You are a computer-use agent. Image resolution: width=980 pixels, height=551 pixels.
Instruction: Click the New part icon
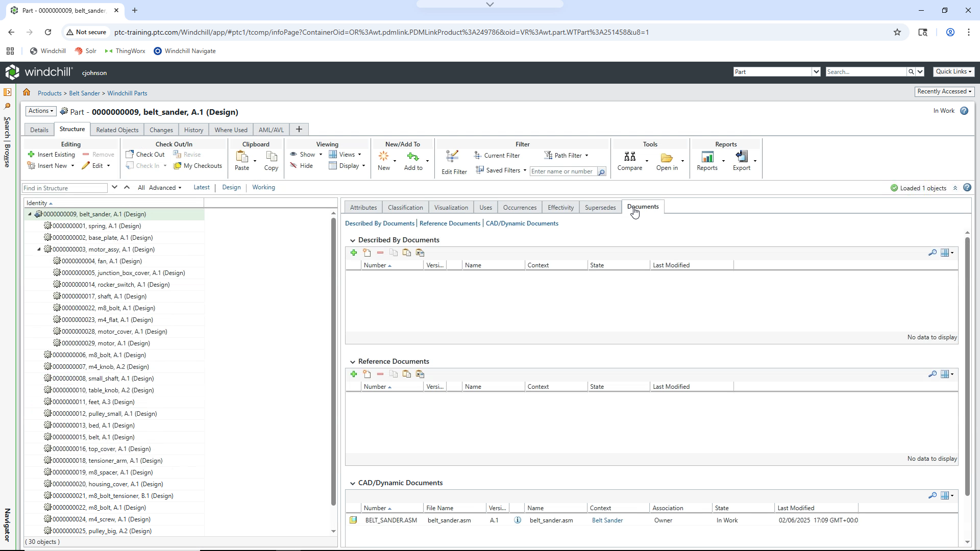(x=384, y=157)
